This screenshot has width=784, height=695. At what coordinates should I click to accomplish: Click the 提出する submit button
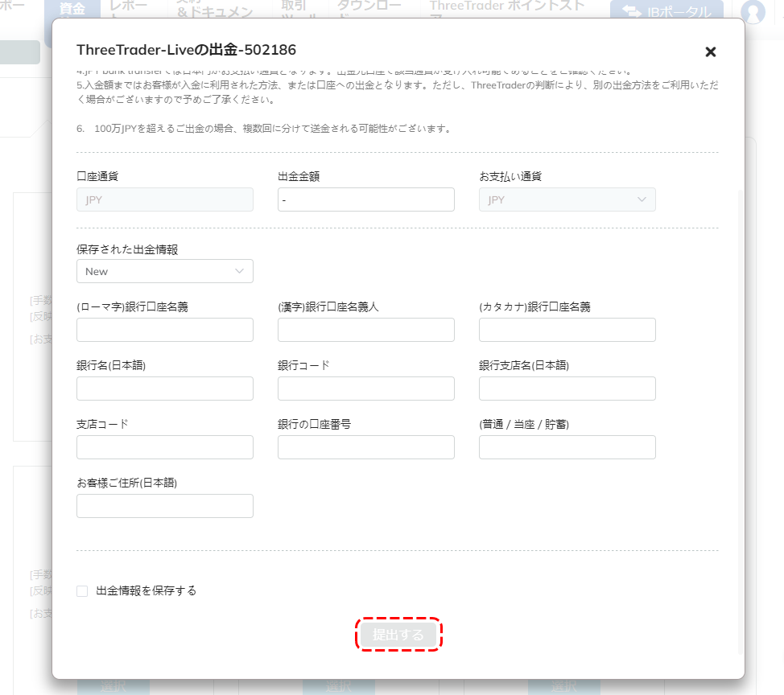pyautogui.click(x=398, y=634)
